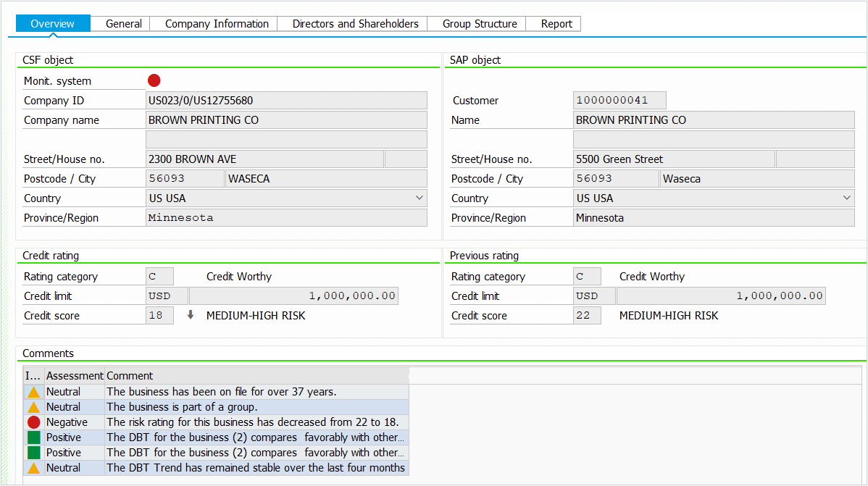Click the warning triangle for DBT Trend comment
Viewport: 868px width, 486px height.
click(33, 468)
